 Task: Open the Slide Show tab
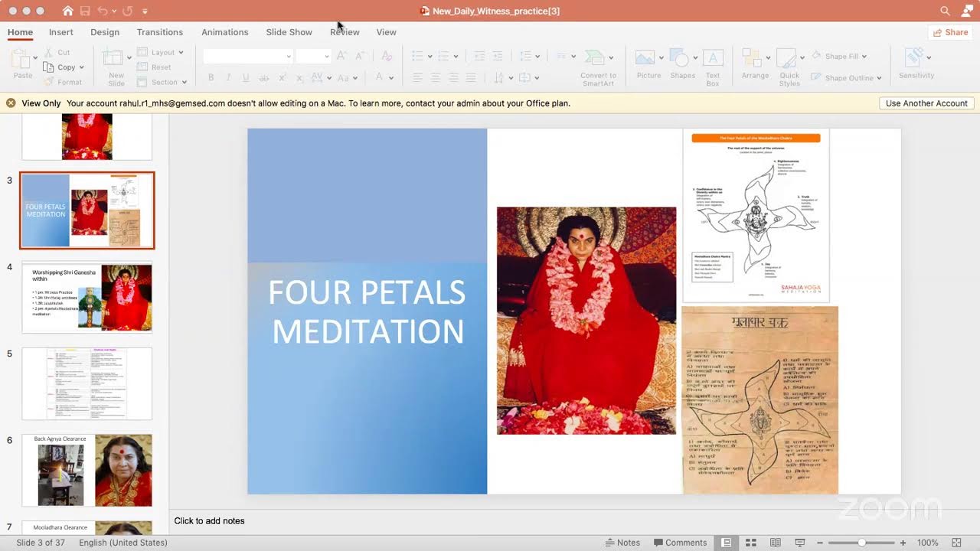pos(289,32)
